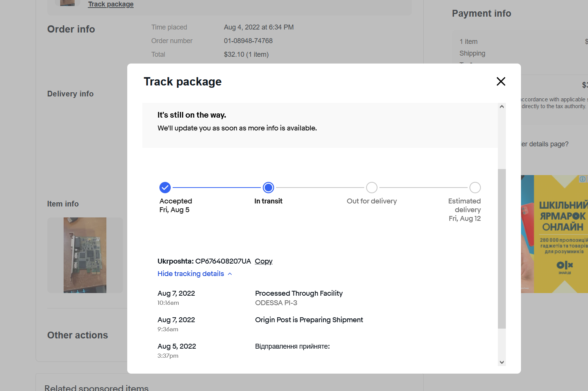Screen dimensions: 588x391
Task: Click the dialog scrollbar down arrow
Action: point(502,362)
